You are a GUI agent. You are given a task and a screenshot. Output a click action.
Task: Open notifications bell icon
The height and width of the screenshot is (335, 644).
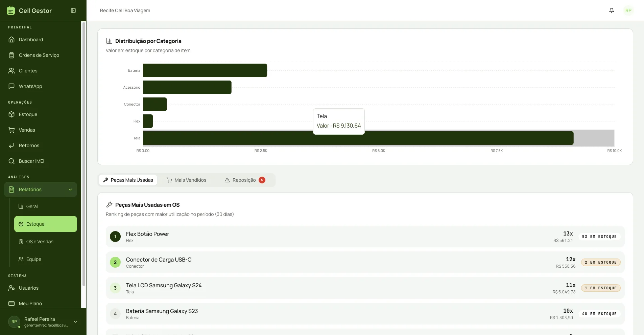[x=612, y=10]
